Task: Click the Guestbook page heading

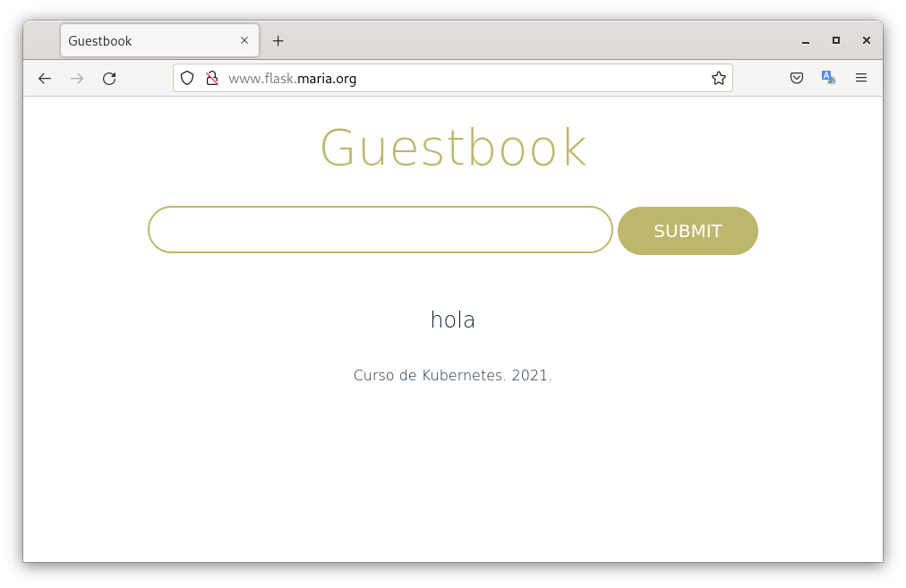Action: (x=453, y=149)
